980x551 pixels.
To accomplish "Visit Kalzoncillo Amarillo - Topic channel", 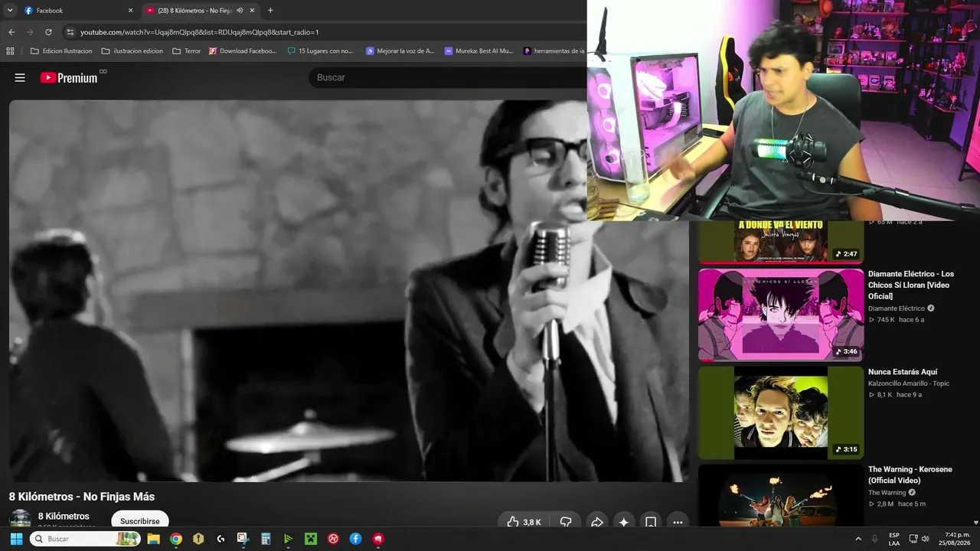I will click(909, 383).
